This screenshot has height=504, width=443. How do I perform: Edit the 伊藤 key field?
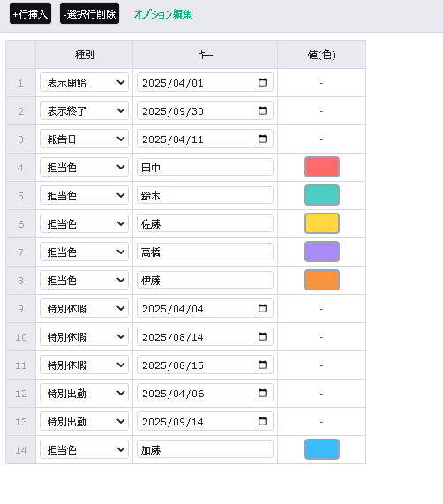[205, 280]
